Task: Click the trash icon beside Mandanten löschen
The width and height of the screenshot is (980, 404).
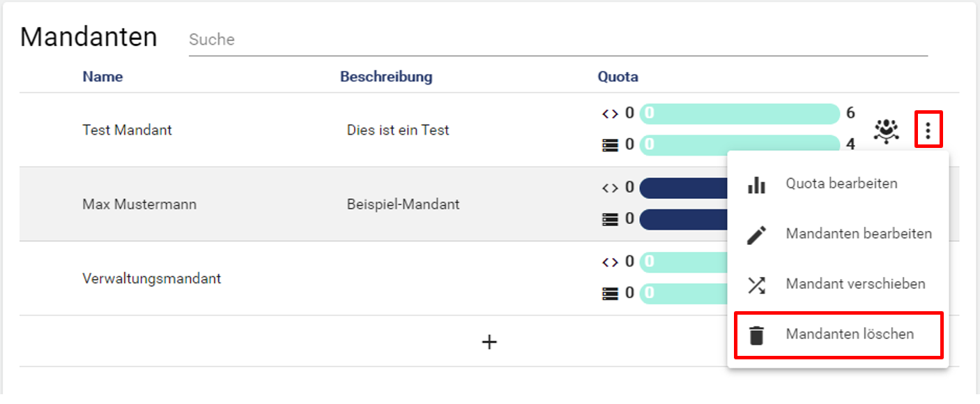Action: tap(756, 335)
